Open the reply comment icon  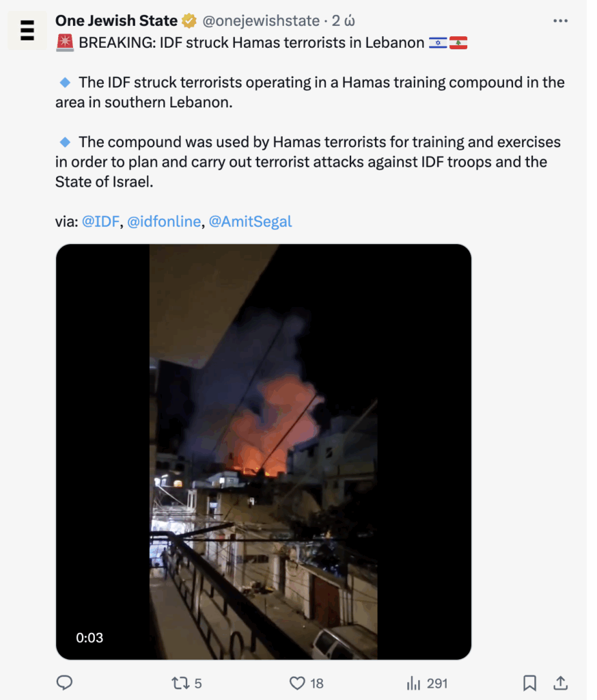pos(65,683)
